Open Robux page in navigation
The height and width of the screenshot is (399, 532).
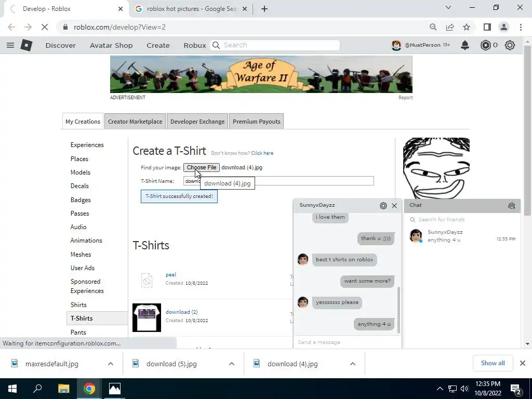[195, 46]
